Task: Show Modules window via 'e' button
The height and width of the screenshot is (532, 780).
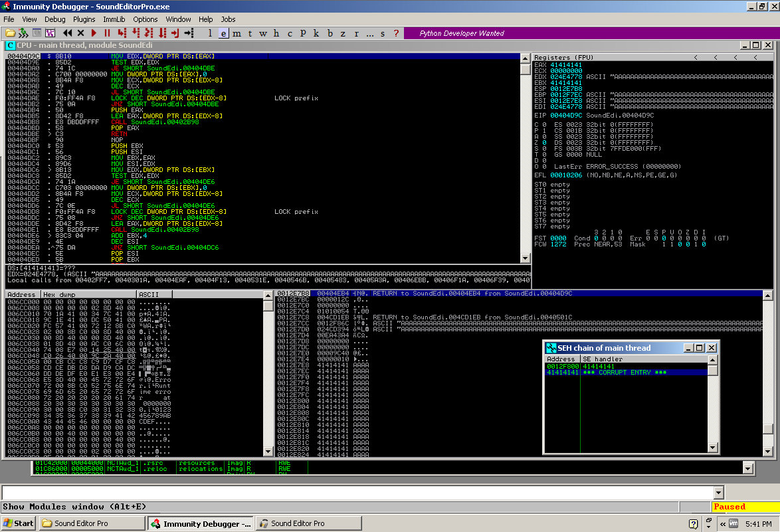Action: pos(223,33)
